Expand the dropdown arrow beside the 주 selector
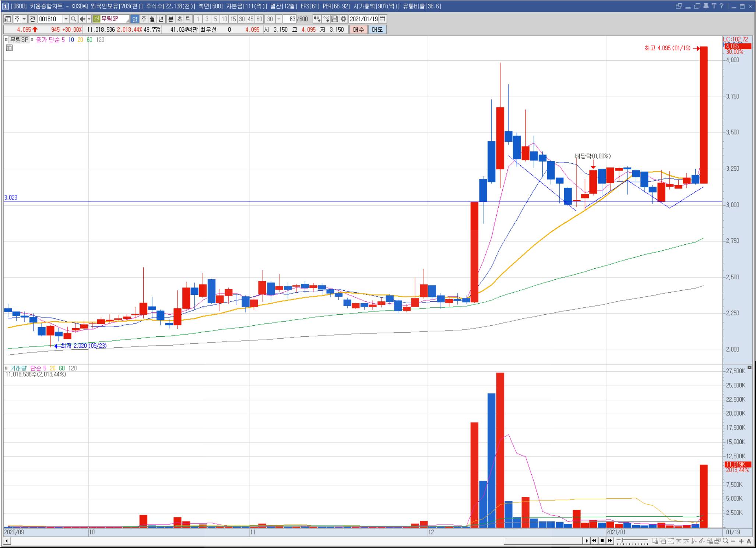 tap(24, 19)
